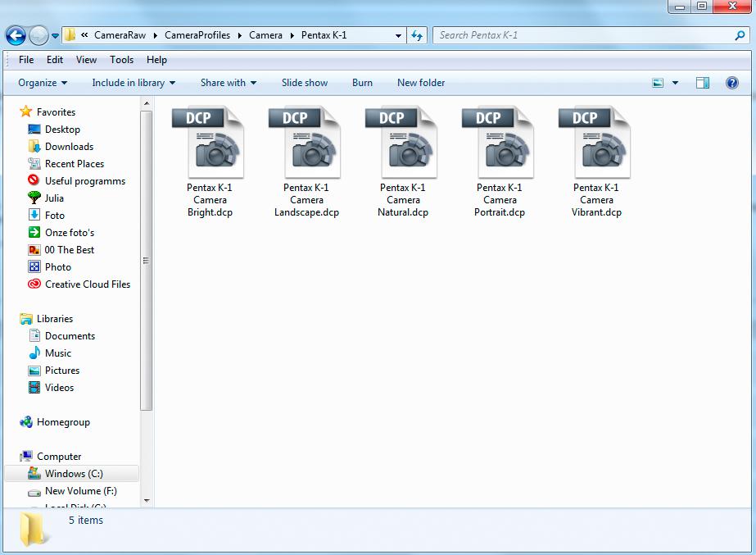Screen dimensions: 756x555
Task: Open the Foto favorite link
Action: point(47,216)
